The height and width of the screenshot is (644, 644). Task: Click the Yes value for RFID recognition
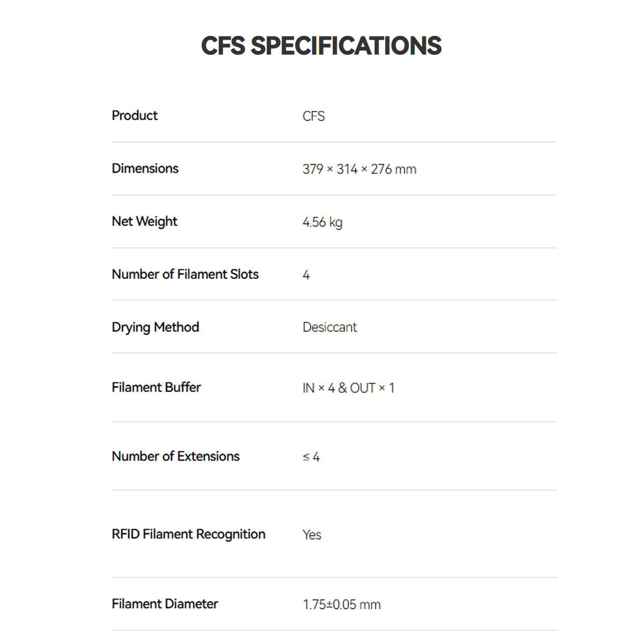pyautogui.click(x=312, y=535)
